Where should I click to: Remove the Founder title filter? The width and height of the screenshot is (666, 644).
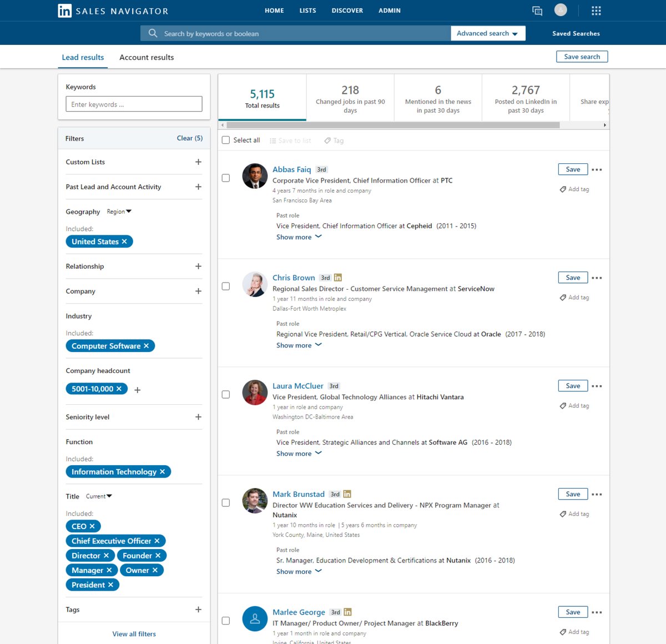click(158, 556)
